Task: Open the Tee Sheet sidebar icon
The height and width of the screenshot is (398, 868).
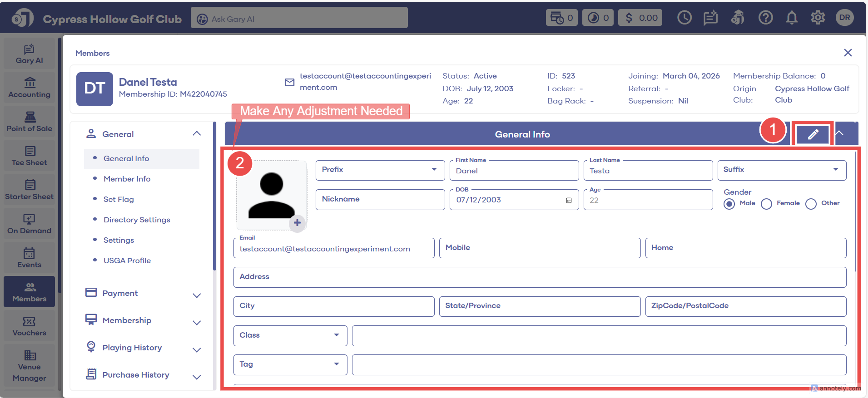Action: coord(30,156)
